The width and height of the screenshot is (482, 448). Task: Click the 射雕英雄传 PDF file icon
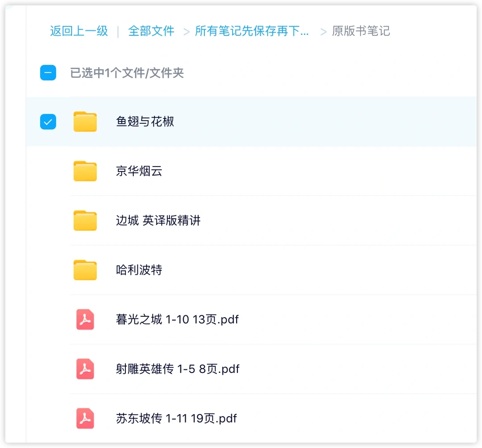pyautogui.click(x=85, y=369)
